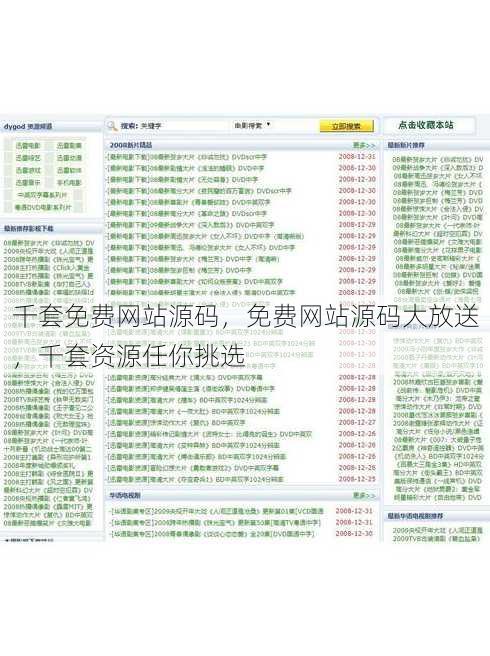Open the 深入敌后3 DVD中英双字 movie entry
Image resolution: width=490 pixels, height=656 pixels.
[191, 225]
